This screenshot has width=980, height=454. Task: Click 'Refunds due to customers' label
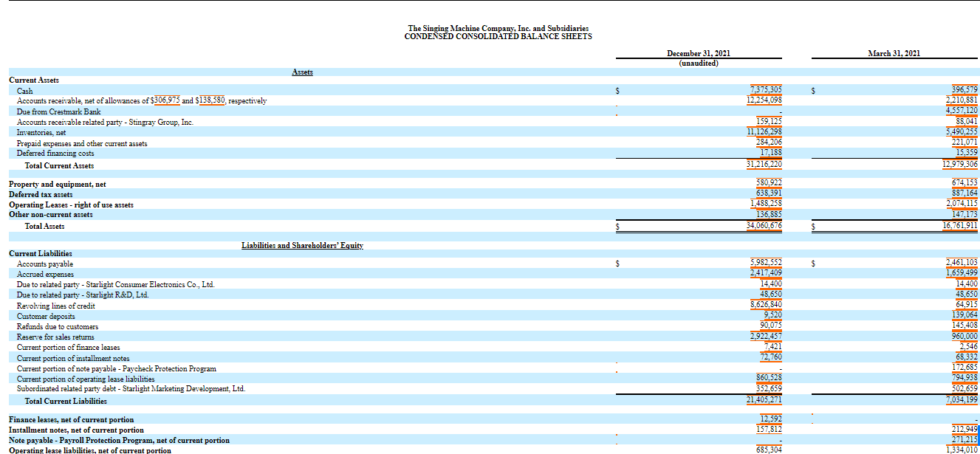click(x=58, y=326)
